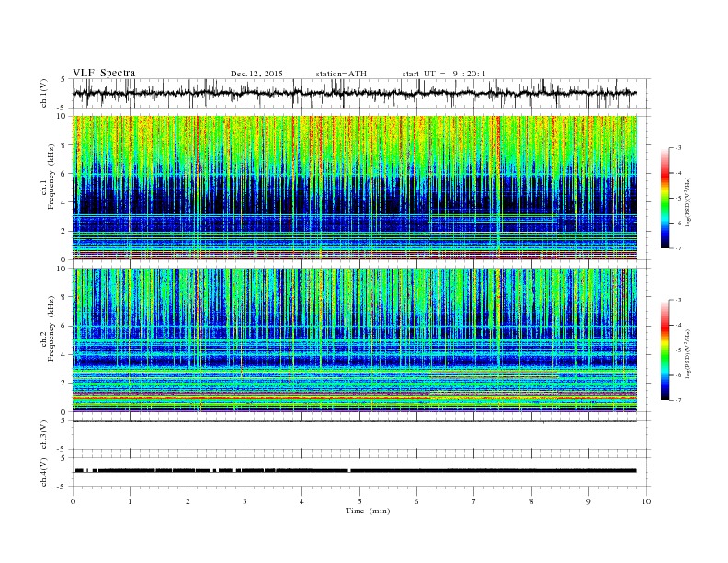
Task: Click the "8" kHz tick on ch.1 frequency axis
Action: tap(63, 145)
